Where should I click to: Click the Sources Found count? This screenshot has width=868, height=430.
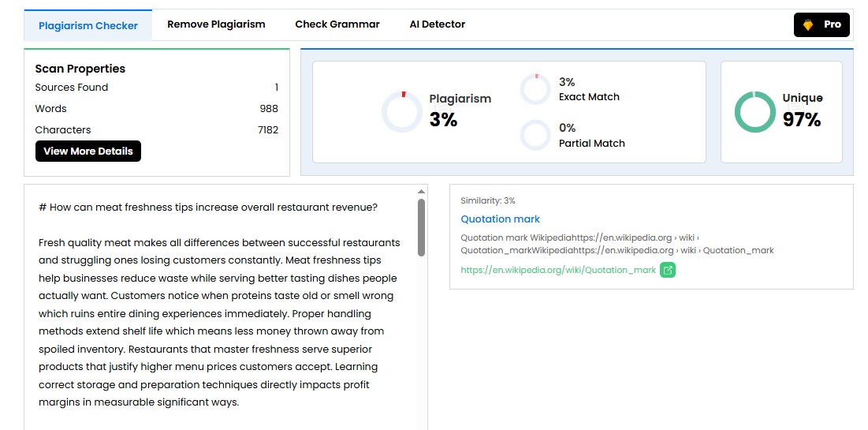click(276, 88)
